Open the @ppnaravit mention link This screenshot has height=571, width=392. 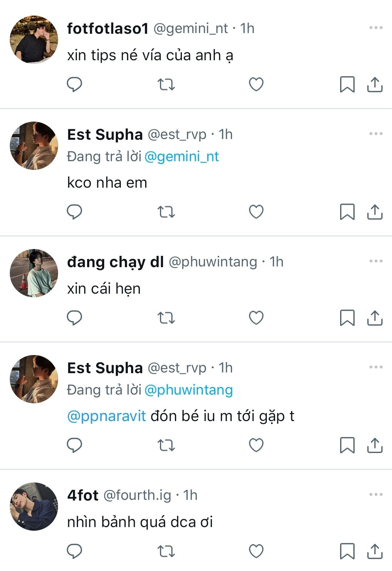[x=107, y=416]
